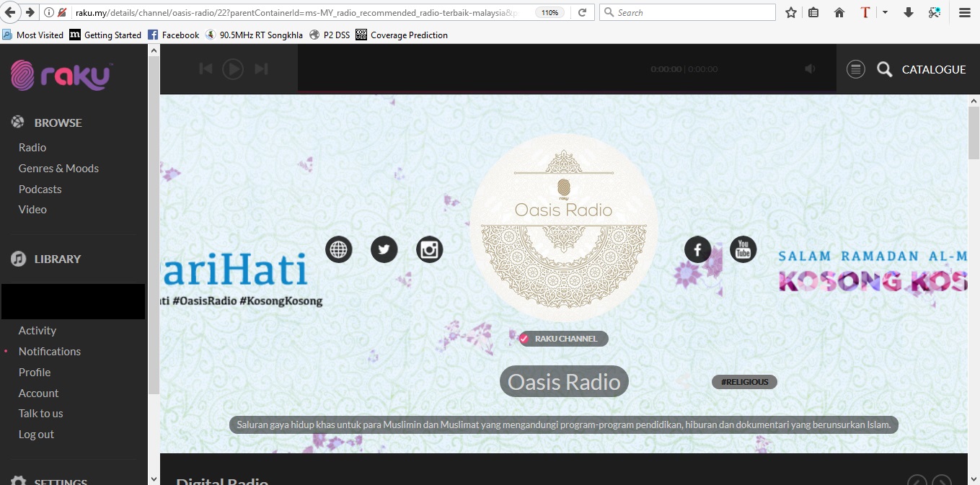This screenshot has height=485, width=980.
Task: Open the downloads arrow icon
Action: [x=909, y=12]
